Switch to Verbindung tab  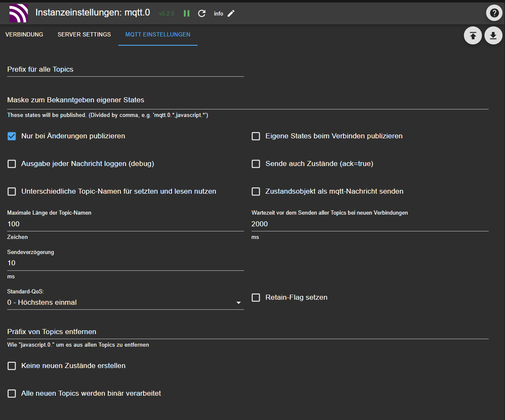(x=24, y=34)
